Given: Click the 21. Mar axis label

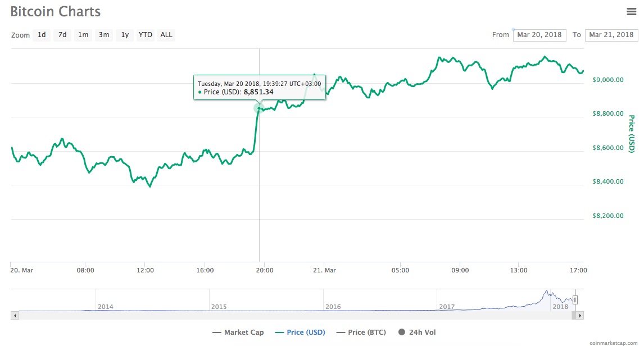Looking at the screenshot, I should [324, 270].
